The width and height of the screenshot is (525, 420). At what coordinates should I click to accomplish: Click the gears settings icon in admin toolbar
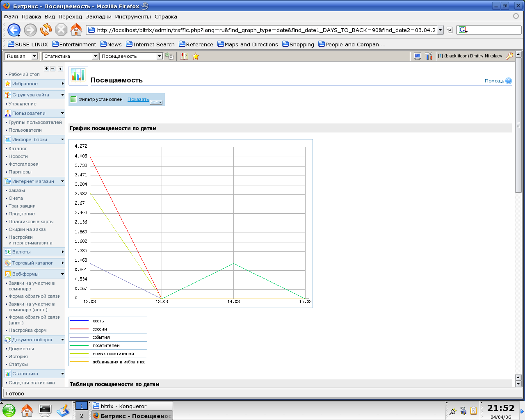click(x=169, y=56)
